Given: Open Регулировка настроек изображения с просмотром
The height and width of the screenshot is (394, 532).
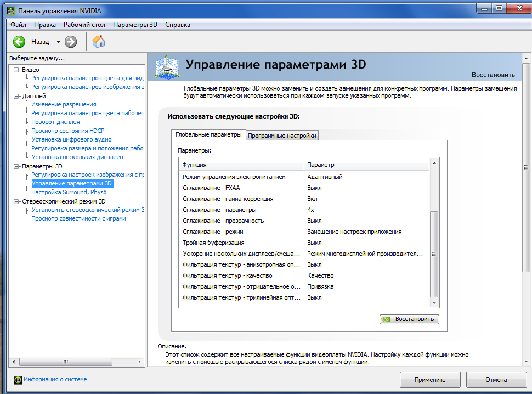Looking at the screenshot, I should click(x=88, y=175).
